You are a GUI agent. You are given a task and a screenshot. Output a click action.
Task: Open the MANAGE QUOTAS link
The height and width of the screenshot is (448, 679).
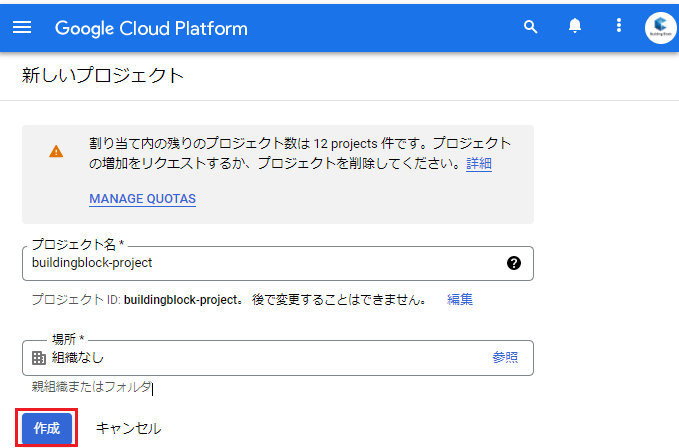click(x=142, y=199)
